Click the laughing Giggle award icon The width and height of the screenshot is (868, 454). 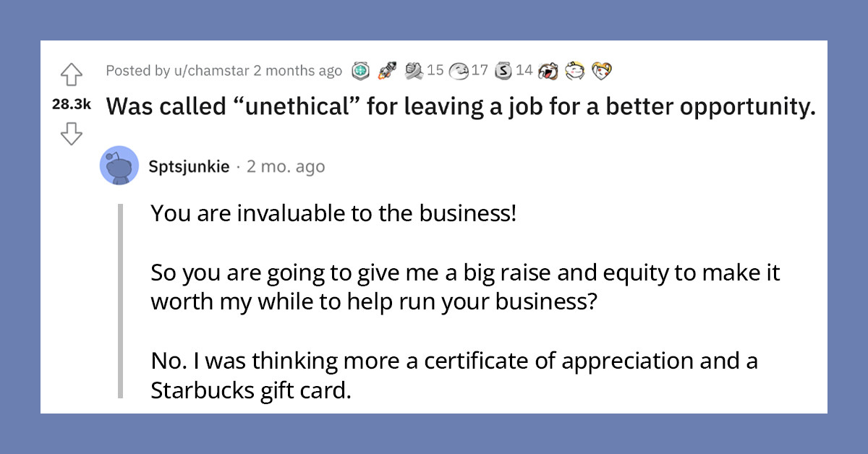[549, 71]
